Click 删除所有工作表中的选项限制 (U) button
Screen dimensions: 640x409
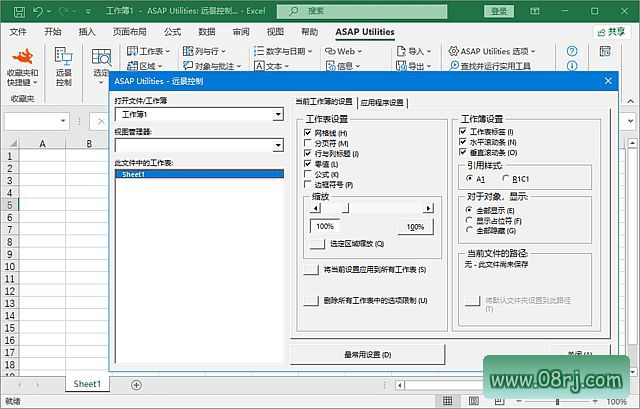pos(311,301)
